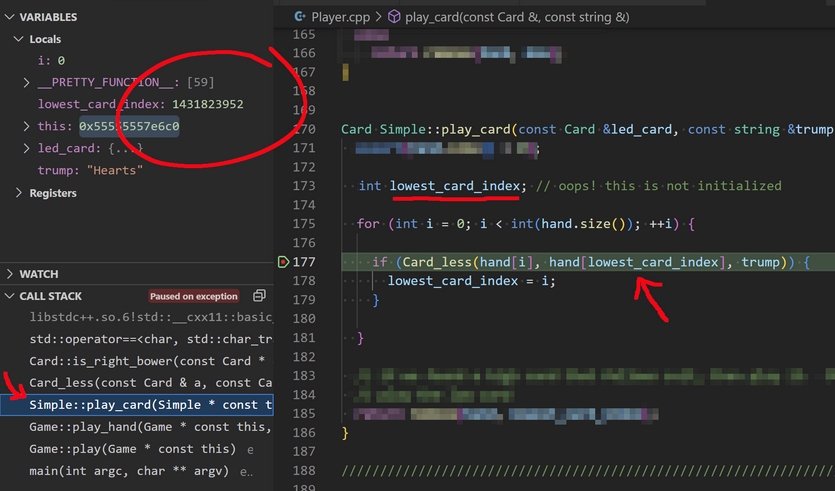Expand the Registers scope
The image size is (835, 491).
[x=19, y=193]
